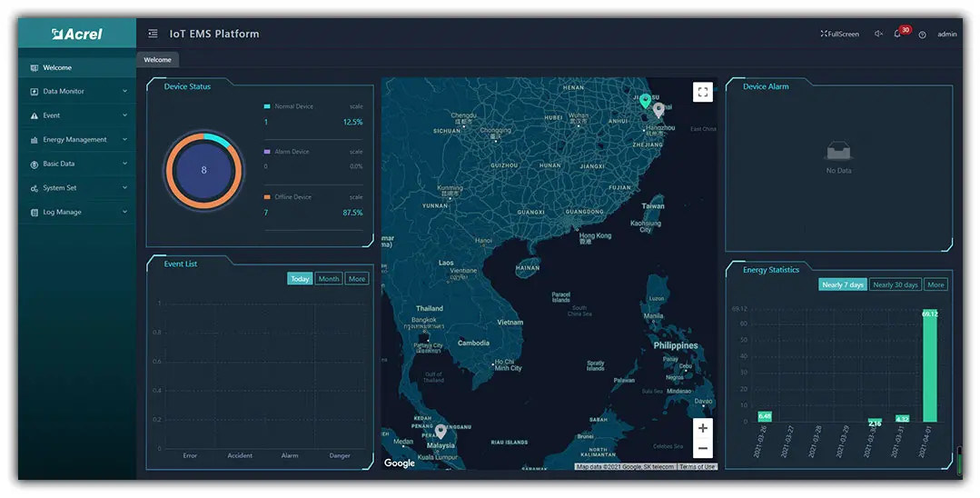Select the gray map pin in Malaysia

441,431
